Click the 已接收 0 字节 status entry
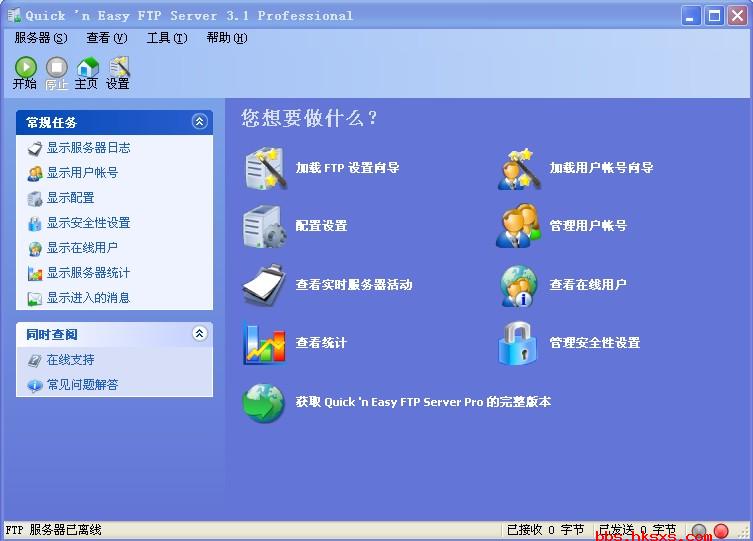 pyautogui.click(x=546, y=530)
